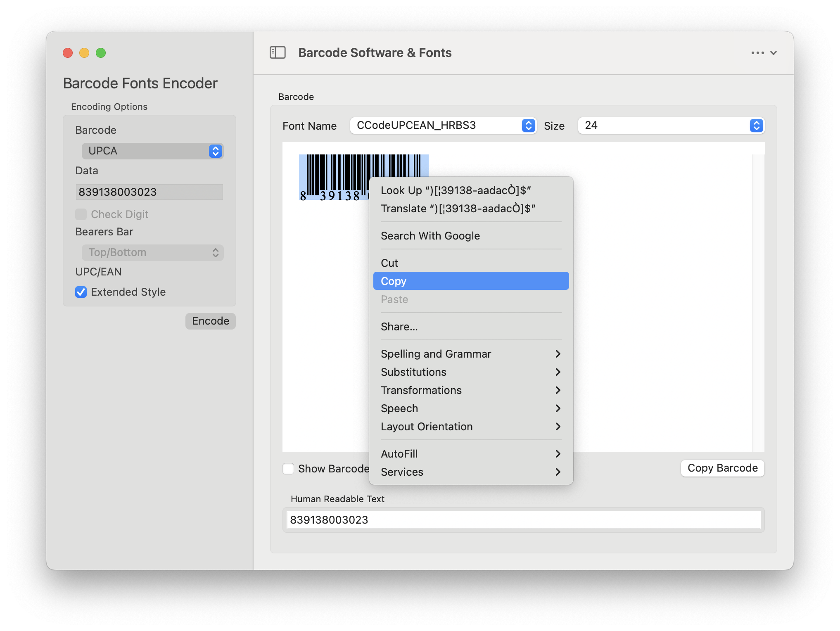Expand the Substitutions submenu
This screenshot has height=631, width=840.
pyautogui.click(x=471, y=372)
